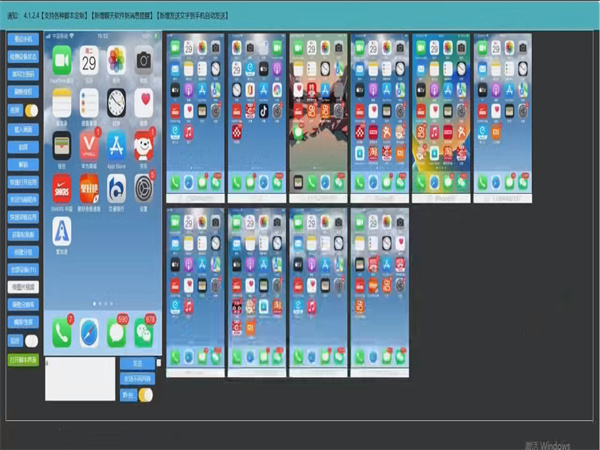The width and height of the screenshot is (600, 450).
Task: Open the Clock app on main phone
Action: click(x=117, y=100)
